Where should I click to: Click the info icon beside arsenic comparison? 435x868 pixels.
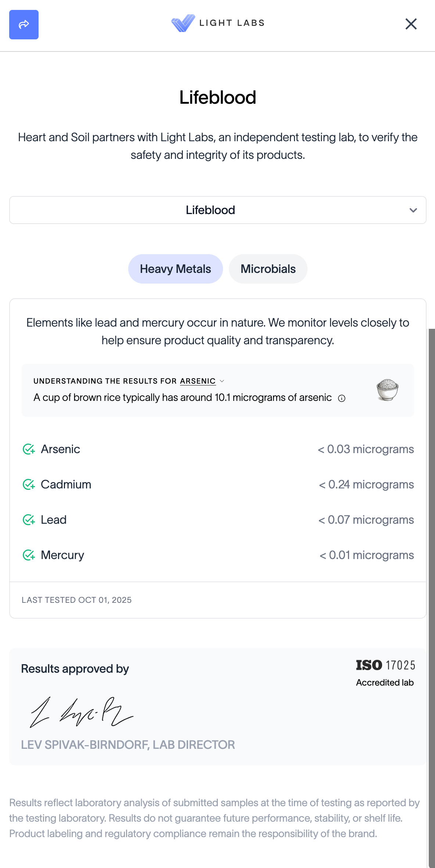tap(342, 398)
